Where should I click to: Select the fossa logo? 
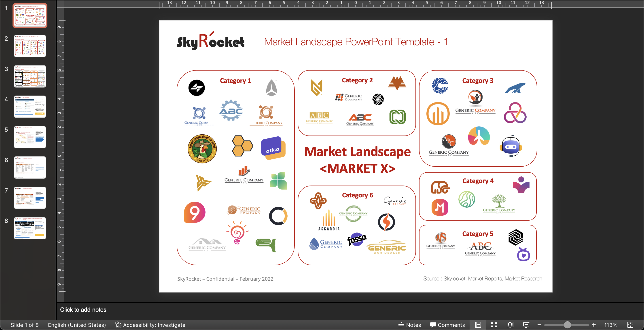[357, 239]
